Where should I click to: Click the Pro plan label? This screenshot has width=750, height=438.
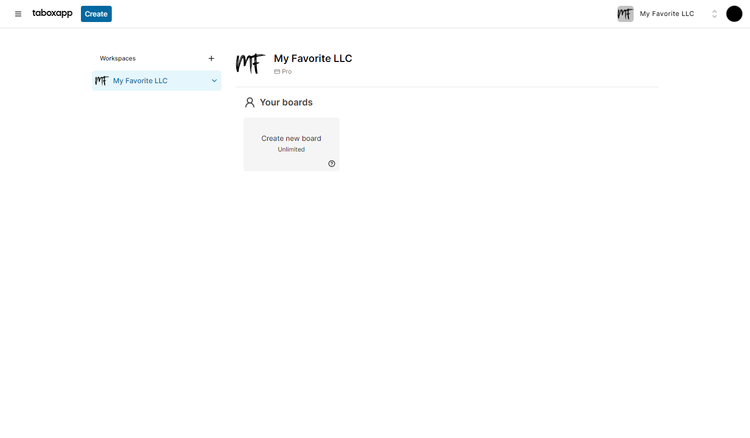[287, 72]
